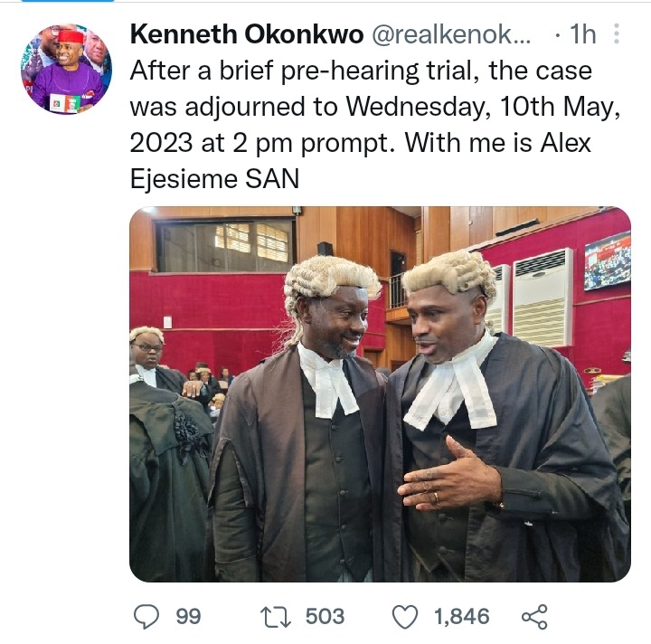
Task: Select the blue active tab indicator
Action: 67,1
